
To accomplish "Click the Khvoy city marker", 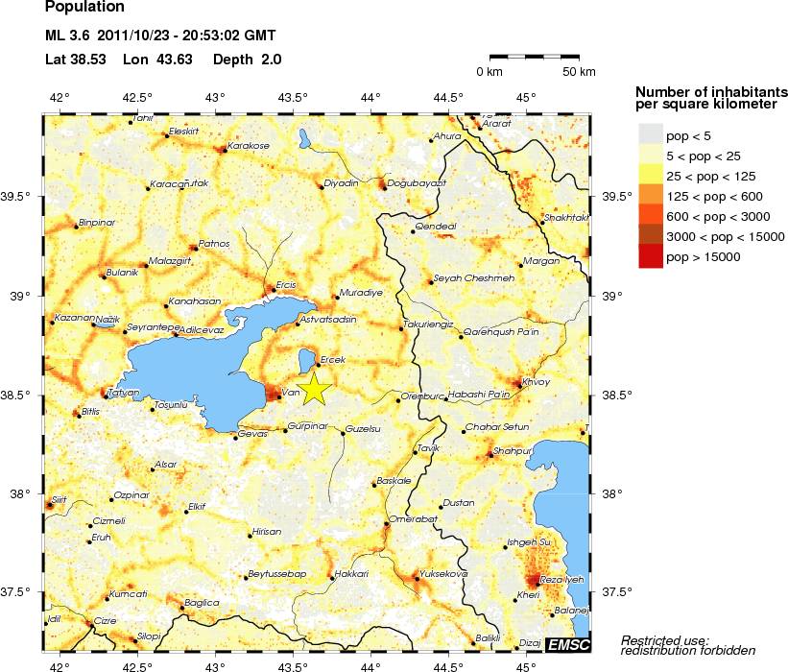I will (x=519, y=384).
